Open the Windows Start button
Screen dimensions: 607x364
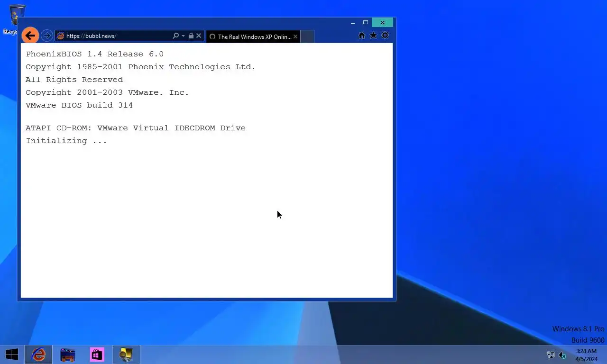(x=11, y=355)
